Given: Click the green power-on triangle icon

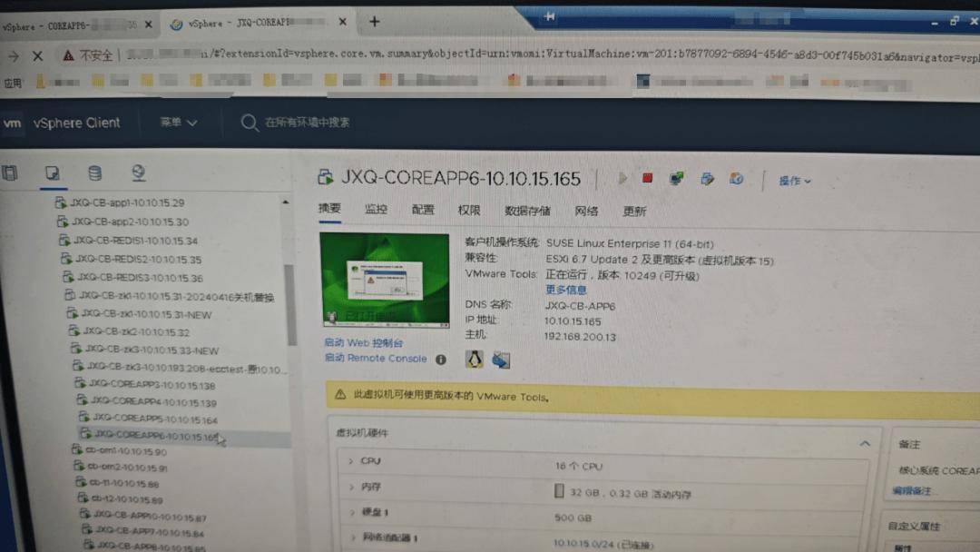Looking at the screenshot, I should click(622, 179).
